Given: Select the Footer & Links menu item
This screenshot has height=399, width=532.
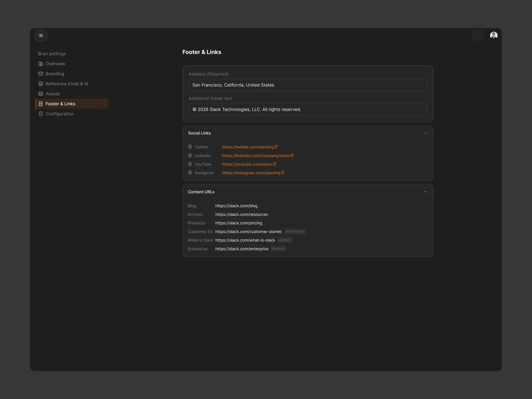Looking at the screenshot, I should tap(72, 104).
